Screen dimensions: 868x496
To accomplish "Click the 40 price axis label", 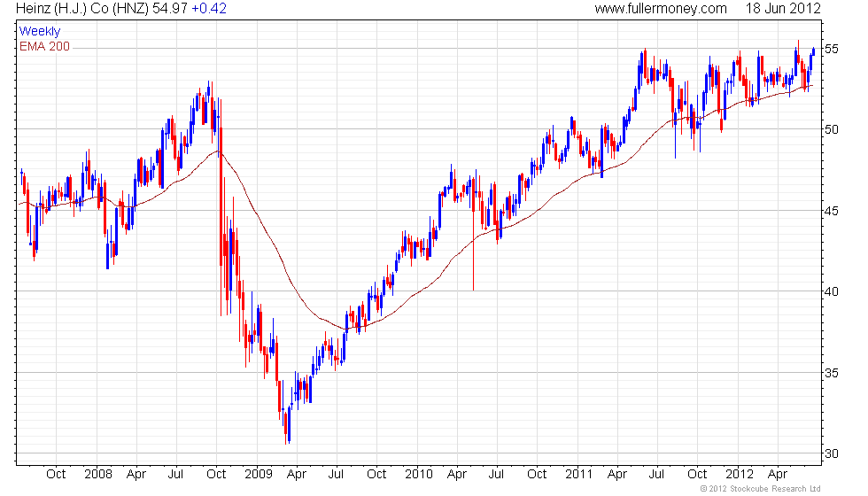I will point(832,291).
